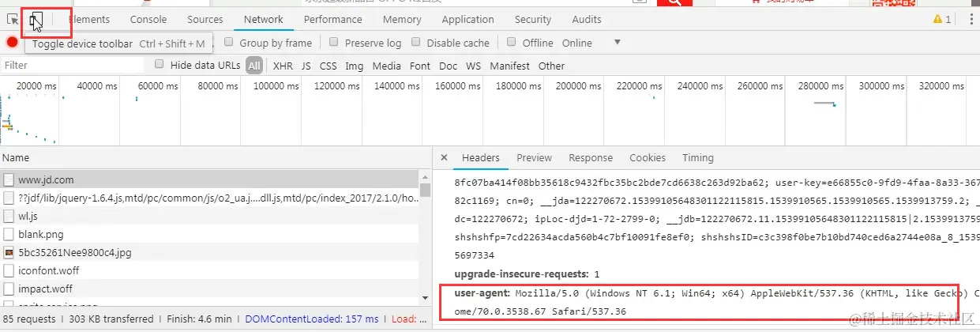Open the Audits panel

pos(587,19)
